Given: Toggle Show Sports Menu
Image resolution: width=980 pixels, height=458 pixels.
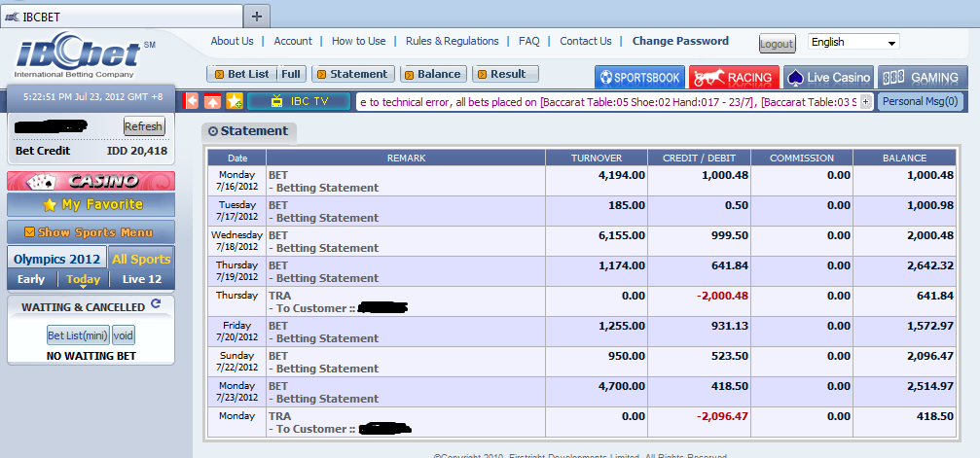Looking at the screenshot, I should point(91,232).
